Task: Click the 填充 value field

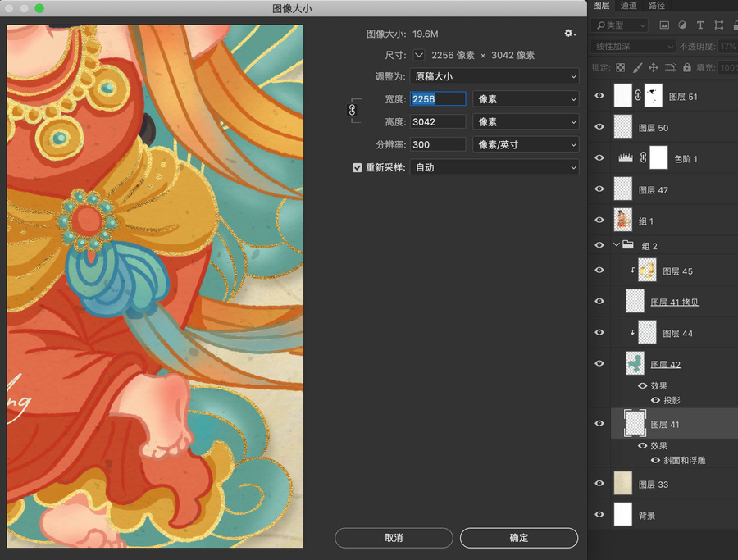Action: pyautogui.click(x=729, y=68)
